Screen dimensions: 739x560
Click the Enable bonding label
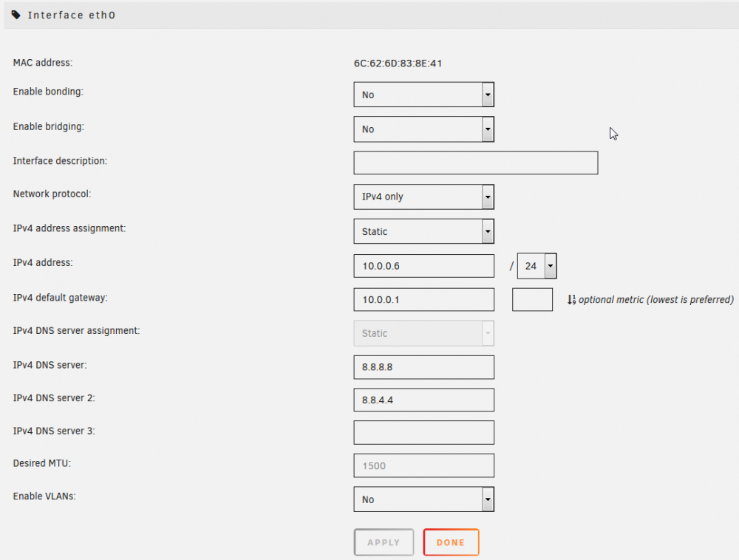(x=48, y=92)
